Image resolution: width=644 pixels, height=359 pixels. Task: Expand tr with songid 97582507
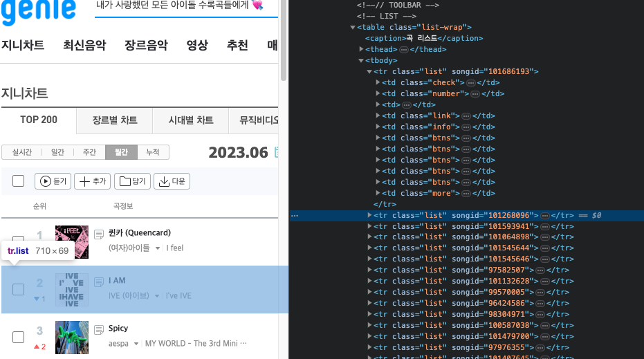pyautogui.click(x=369, y=270)
